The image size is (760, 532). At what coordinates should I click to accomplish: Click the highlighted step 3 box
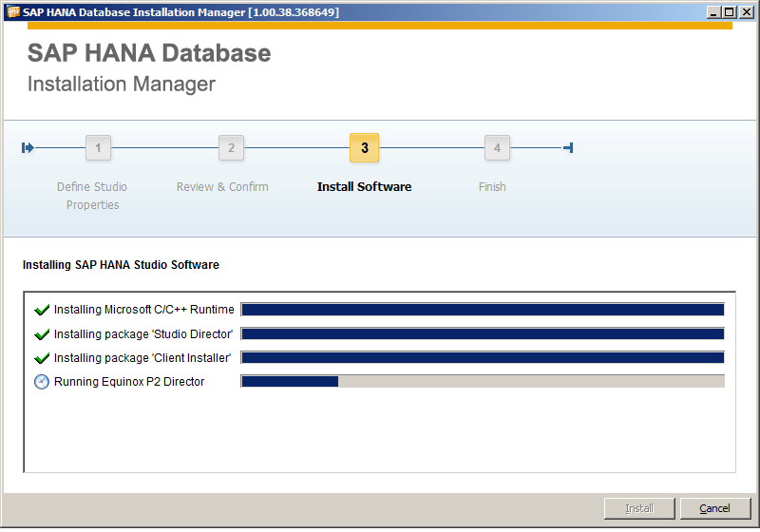coord(364,148)
